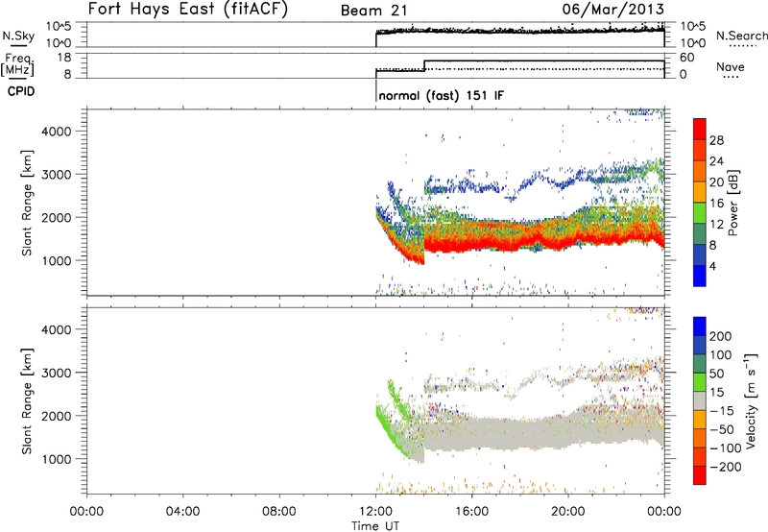Click the '-15' velocity colorbar tick
Image resolution: width=768 pixels, height=532 pixels.
click(722, 410)
